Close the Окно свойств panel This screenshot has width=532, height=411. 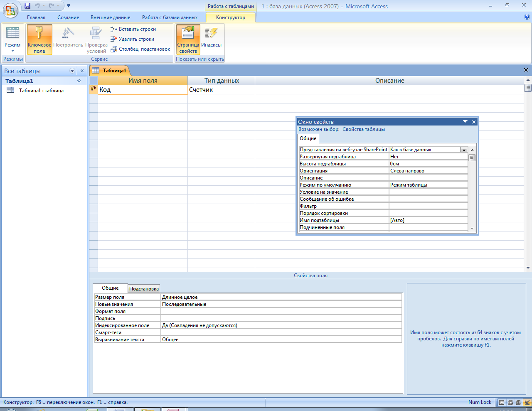[x=474, y=122]
